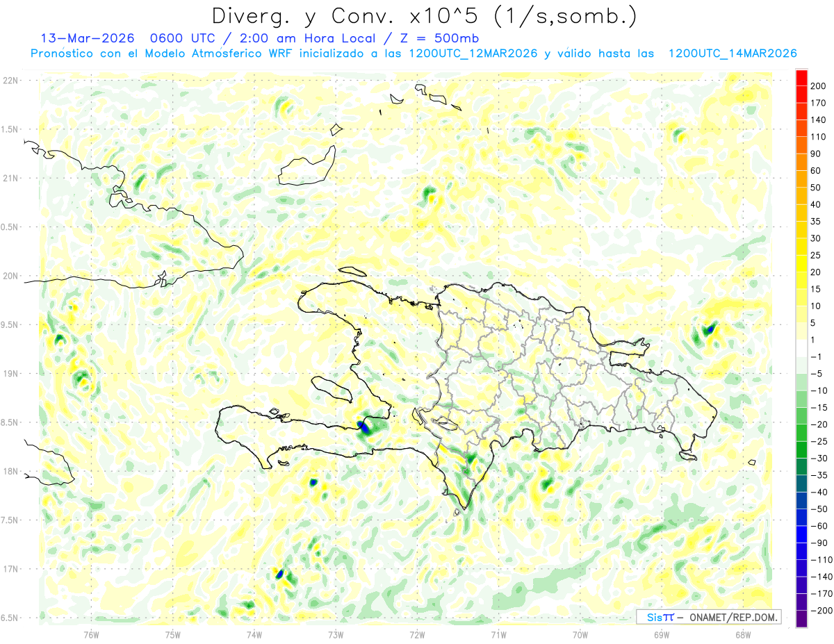The width and height of the screenshot is (834, 644).
Task: Click the red swatch above the 200 label
Action: (801, 77)
